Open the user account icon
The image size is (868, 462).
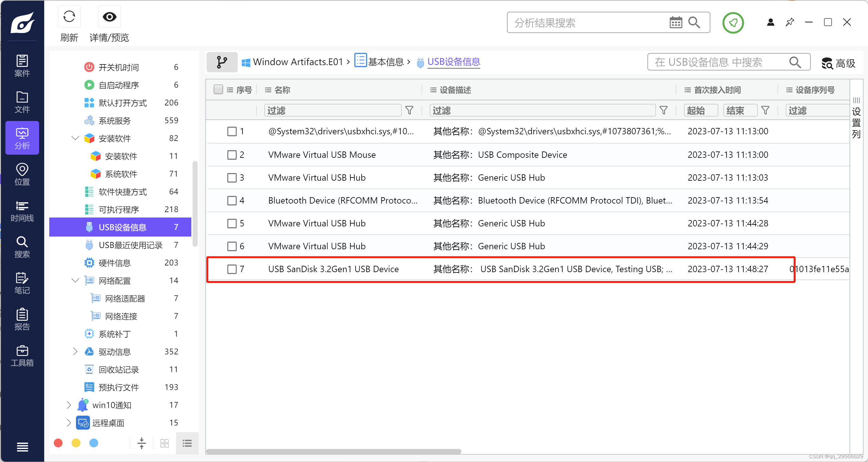[x=770, y=22]
